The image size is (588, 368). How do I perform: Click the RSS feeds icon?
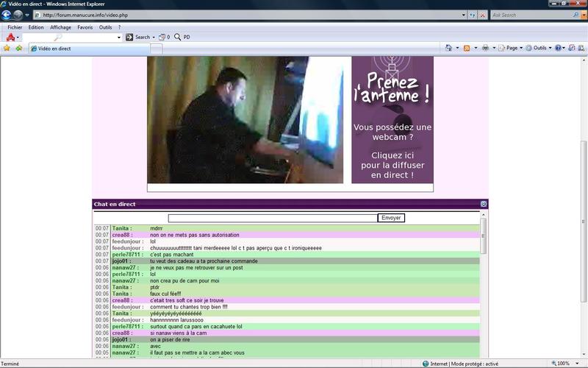click(x=466, y=48)
